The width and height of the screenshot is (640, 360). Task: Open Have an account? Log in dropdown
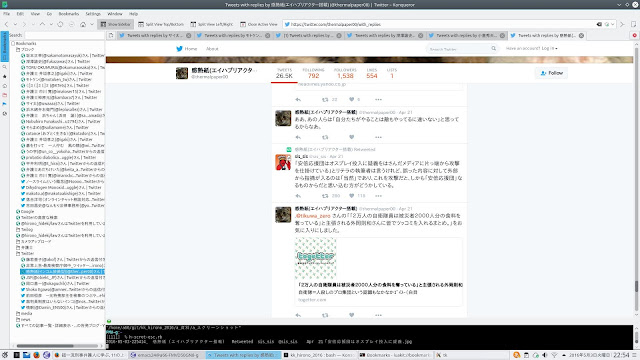pos(531,49)
